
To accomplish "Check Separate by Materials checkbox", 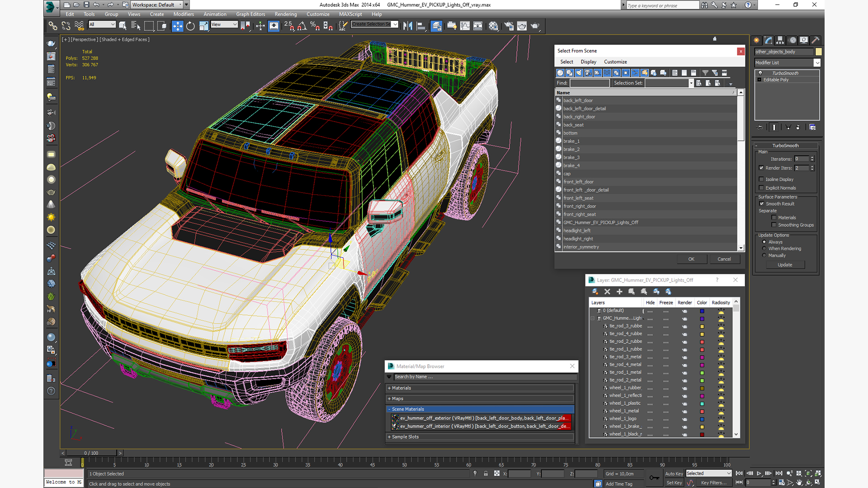I will (774, 218).
